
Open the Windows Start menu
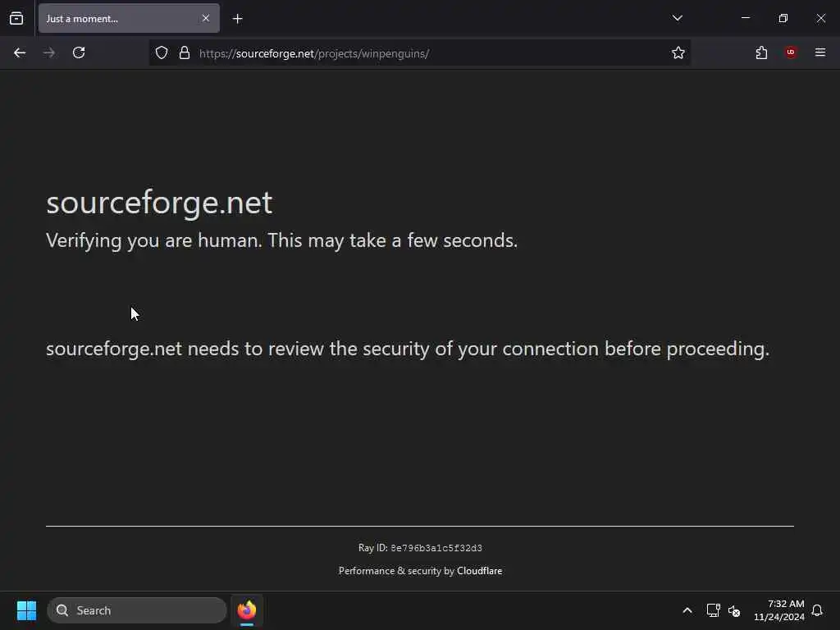click(26, 610)
